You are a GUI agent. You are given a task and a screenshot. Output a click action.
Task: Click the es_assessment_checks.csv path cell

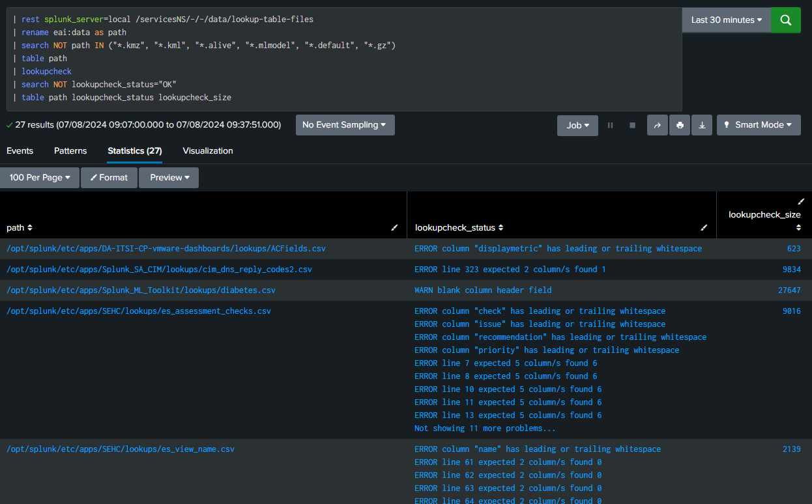(139, 311)
